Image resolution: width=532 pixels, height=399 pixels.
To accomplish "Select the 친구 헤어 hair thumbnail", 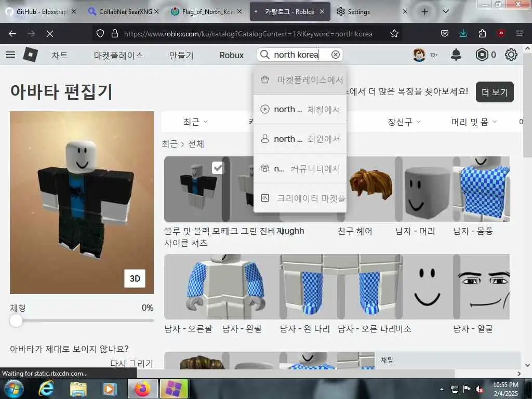I will tap(370, 189).
